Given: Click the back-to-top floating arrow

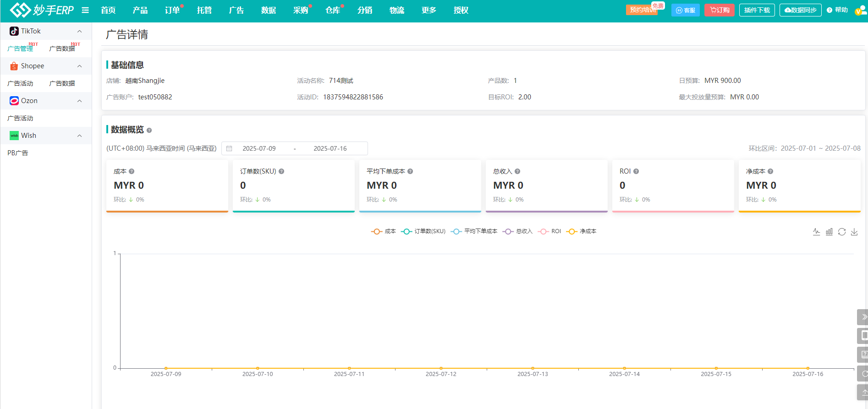Looking at the screenshot, I should pos(863,392).
